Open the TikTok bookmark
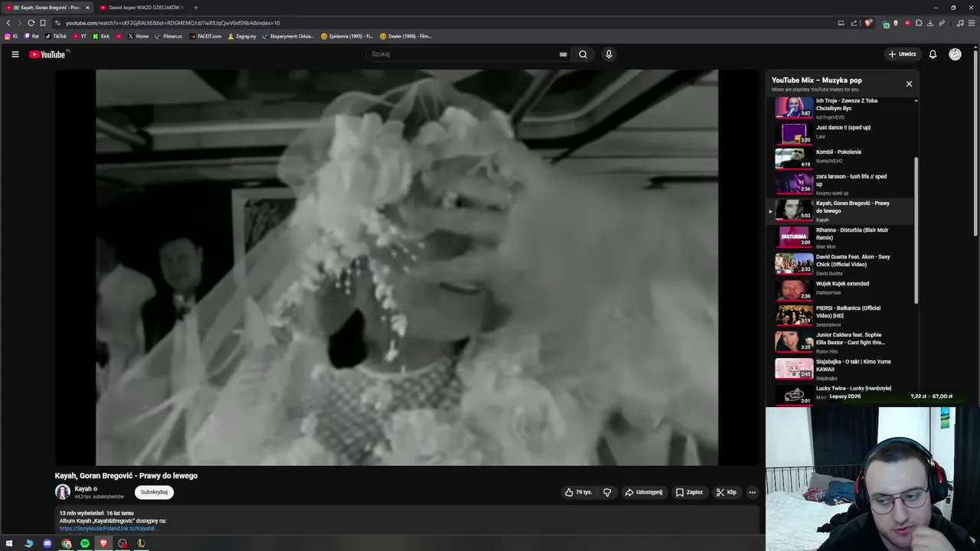 (x=56, y=36)
